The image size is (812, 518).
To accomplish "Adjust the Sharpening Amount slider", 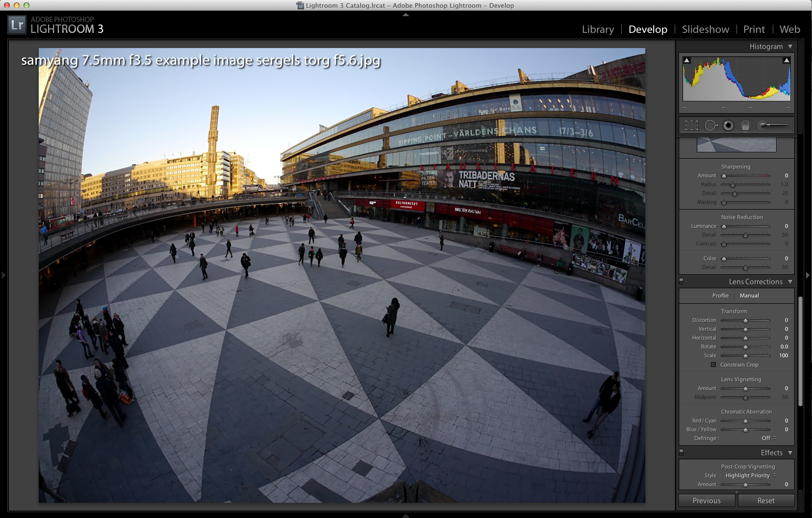I will point(745,175).
